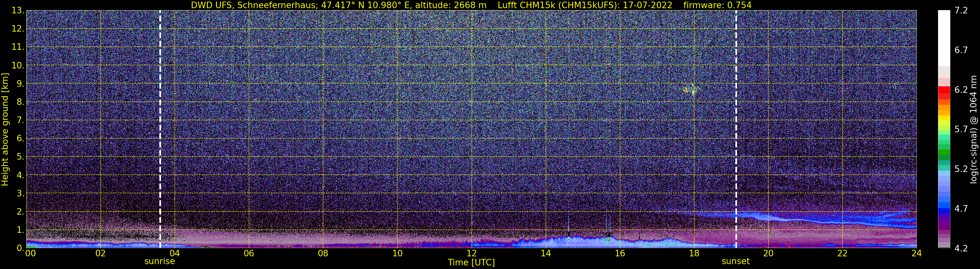Click the x-axis tick label 24
Screen dimensions: 980x269
tap(917, 253)
